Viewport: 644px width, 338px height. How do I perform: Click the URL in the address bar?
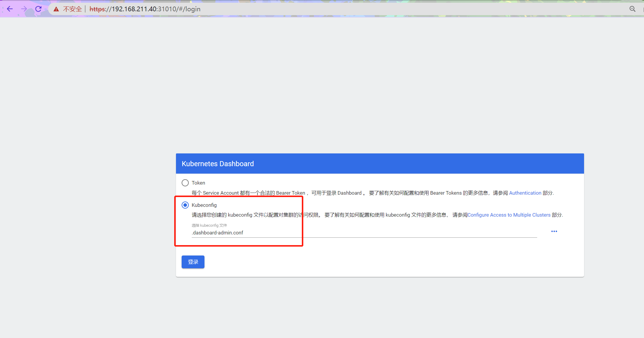click(x=145, y=9)
